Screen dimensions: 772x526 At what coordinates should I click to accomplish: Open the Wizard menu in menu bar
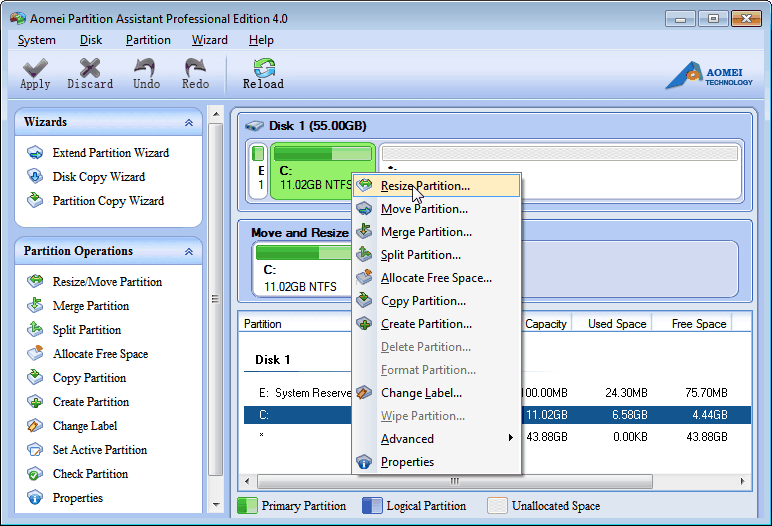pos(209,40)
